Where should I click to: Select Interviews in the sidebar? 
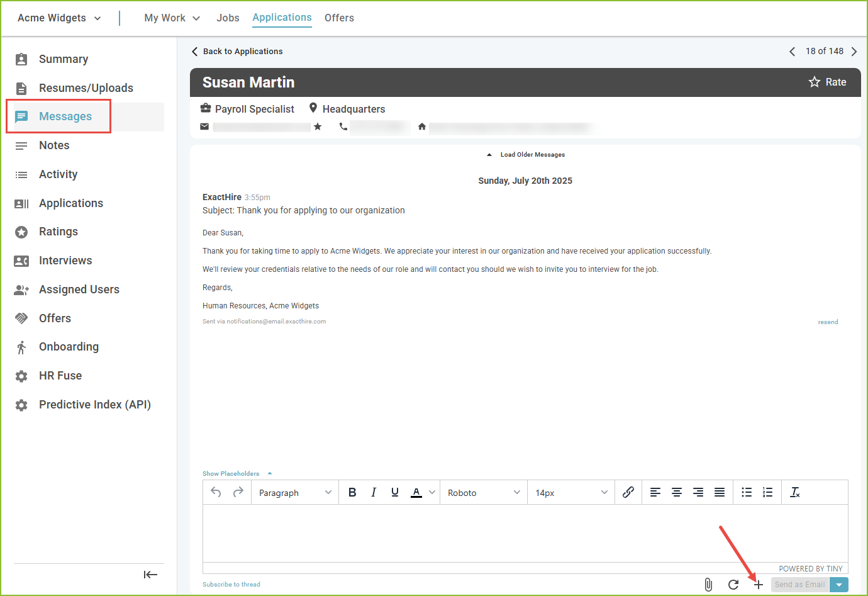coord(65,261)
